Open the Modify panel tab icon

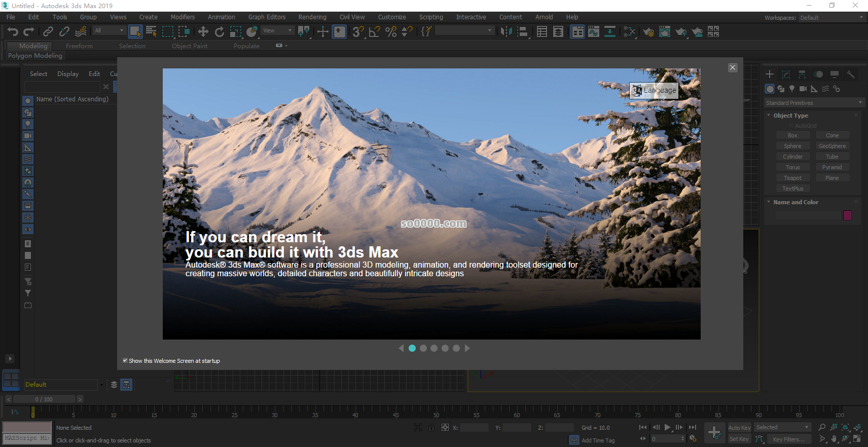point(786,74)
